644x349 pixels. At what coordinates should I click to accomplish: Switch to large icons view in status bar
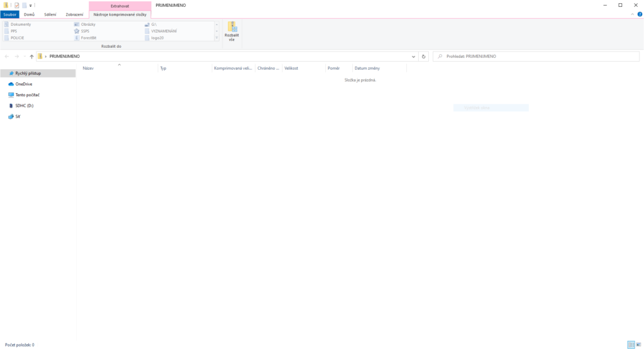pos(638,345)
